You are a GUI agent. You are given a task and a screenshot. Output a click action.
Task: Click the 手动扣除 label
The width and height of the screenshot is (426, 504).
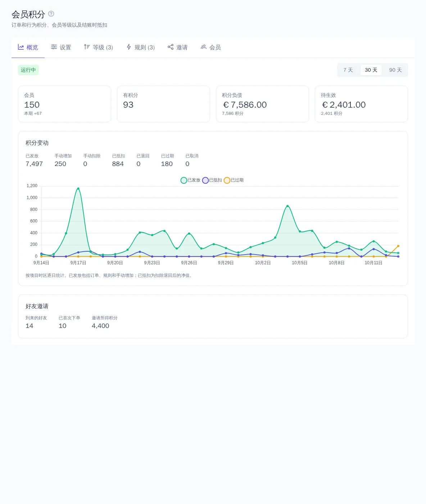click(x=92, y=156)
